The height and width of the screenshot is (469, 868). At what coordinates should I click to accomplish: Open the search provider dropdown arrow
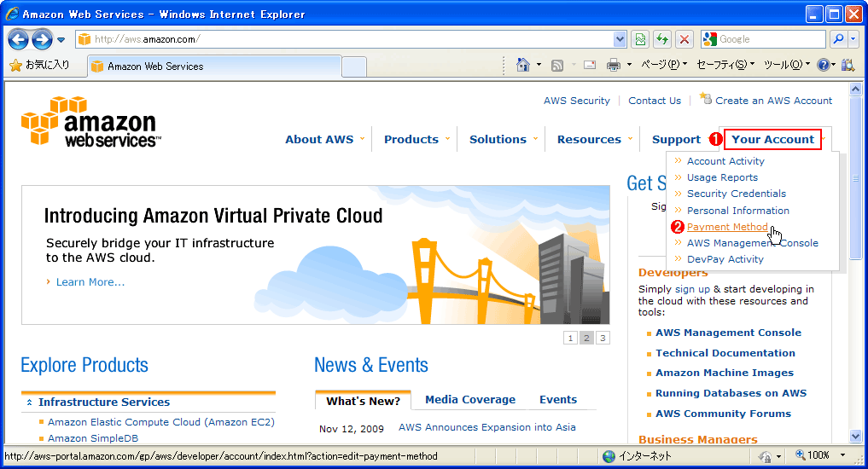(x=853, y=39)
